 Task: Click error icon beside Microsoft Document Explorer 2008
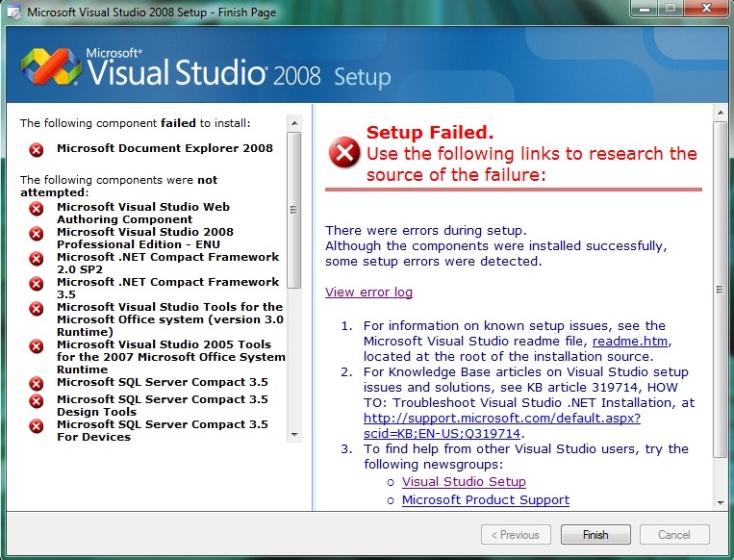[x=37, y=149]
